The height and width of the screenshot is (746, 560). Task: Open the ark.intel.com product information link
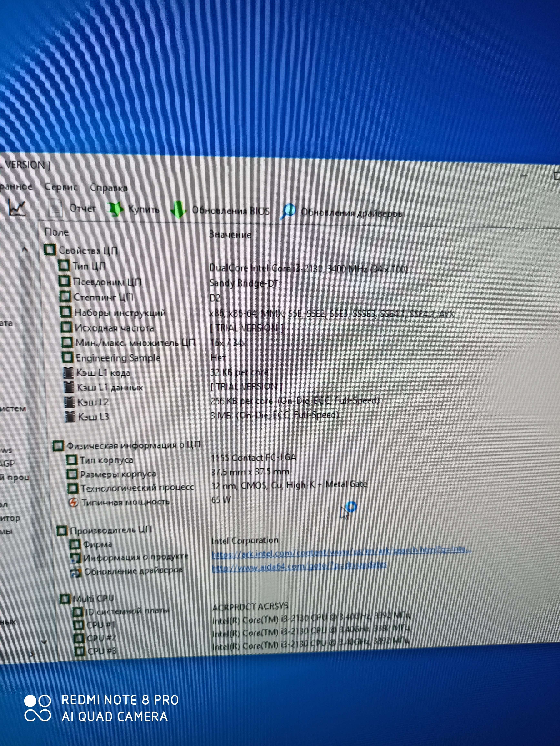tap(341, 552)
